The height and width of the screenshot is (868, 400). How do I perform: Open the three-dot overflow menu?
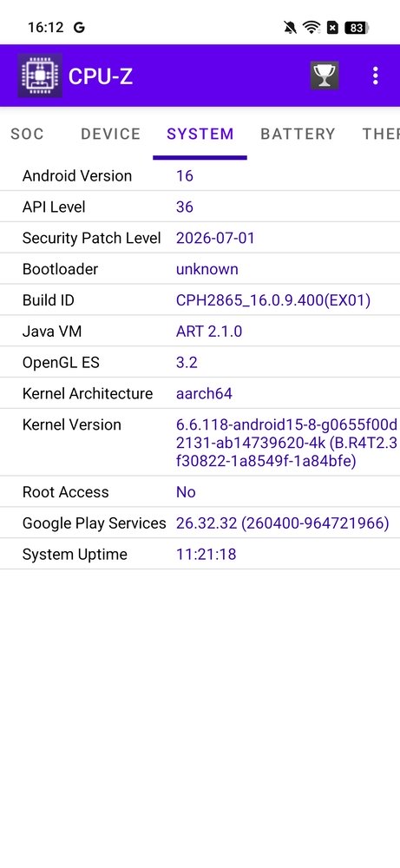click(x=375, y=76)
